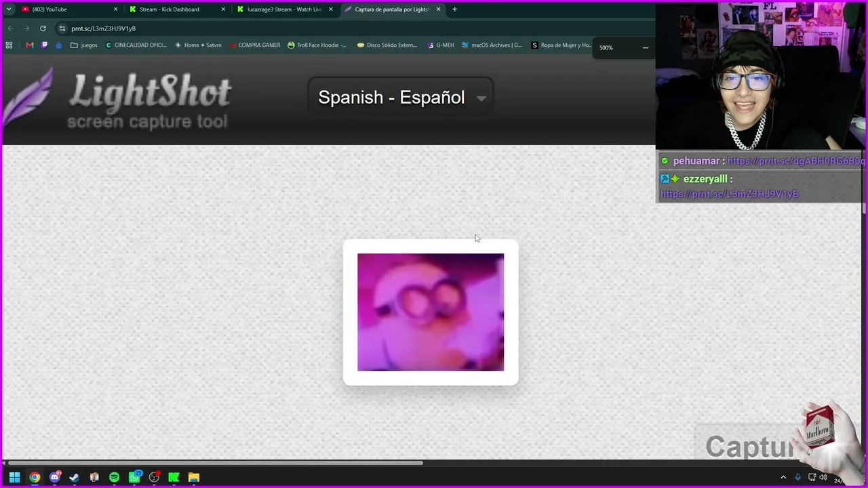Open the COMPRA GAMER bookmark
The height and width of the screenshot is (488, 868).
(254, 45)
